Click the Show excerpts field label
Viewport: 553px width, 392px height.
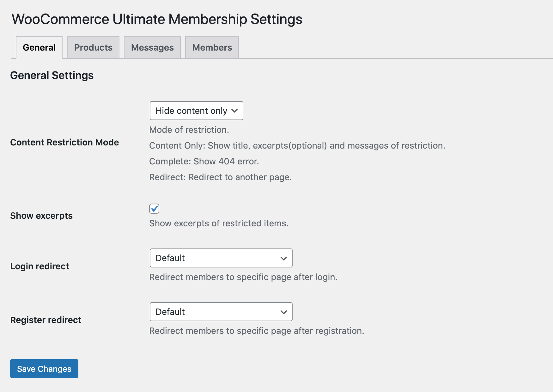coord(41,216)
